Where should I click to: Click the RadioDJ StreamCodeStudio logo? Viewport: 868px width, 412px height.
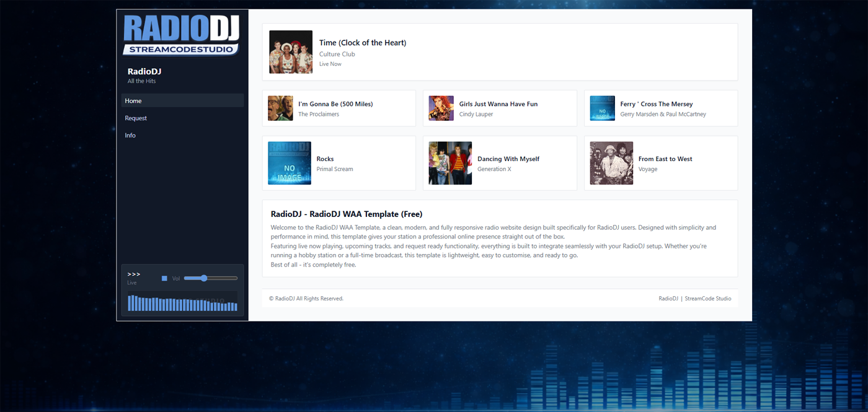click(181, 35)
